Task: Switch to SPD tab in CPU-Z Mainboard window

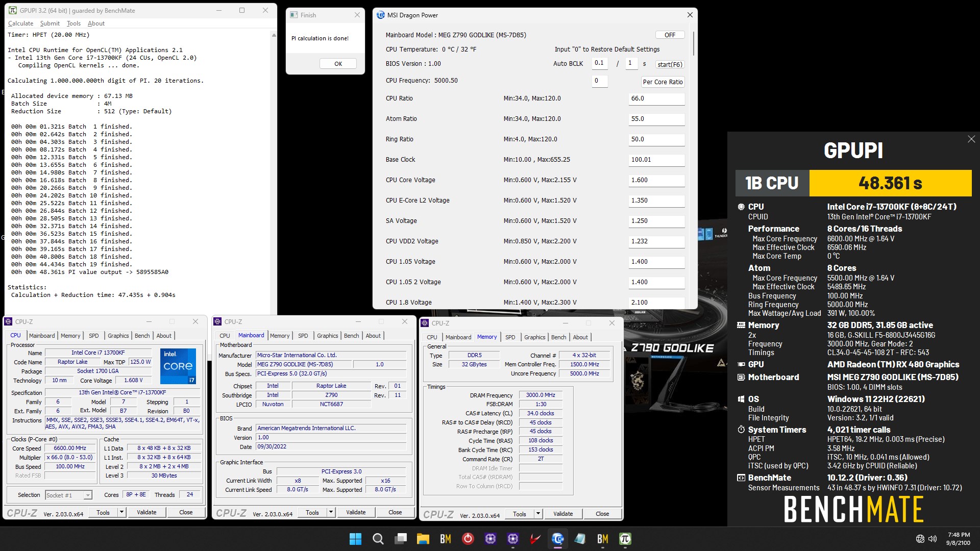Action: point(303,336)
